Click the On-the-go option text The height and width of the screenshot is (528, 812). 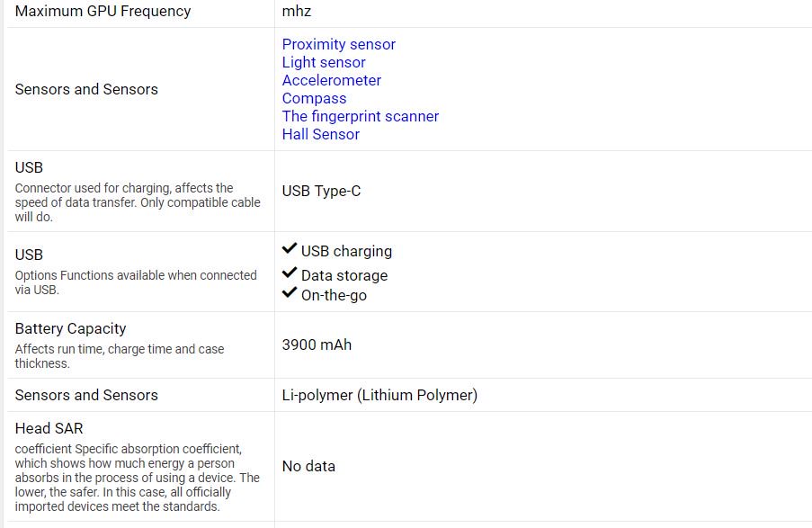click(334, 295)
